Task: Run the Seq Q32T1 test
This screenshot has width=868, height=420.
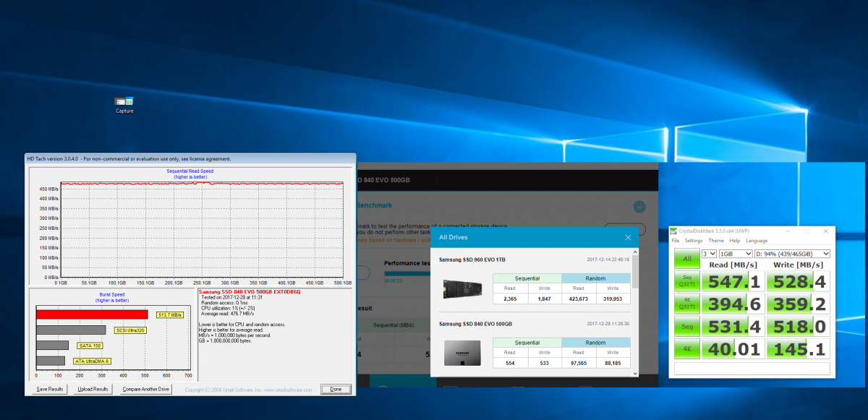Action: coord(686,281)
